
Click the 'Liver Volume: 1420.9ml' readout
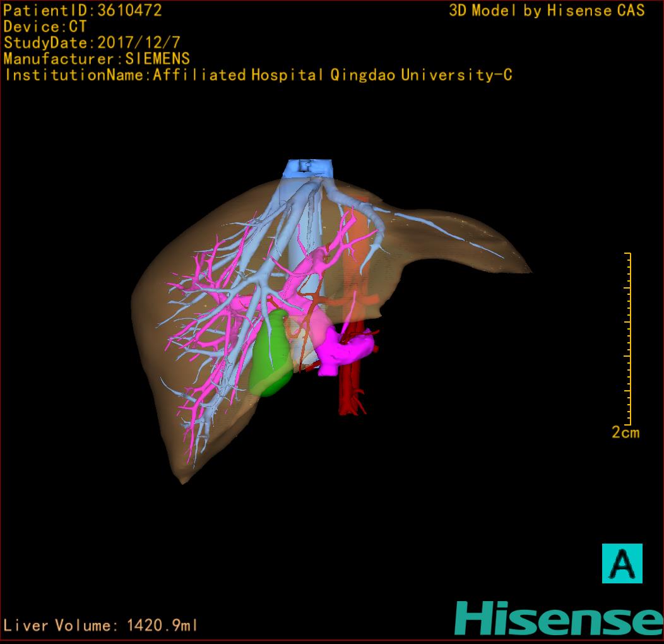tap(100, 625)
